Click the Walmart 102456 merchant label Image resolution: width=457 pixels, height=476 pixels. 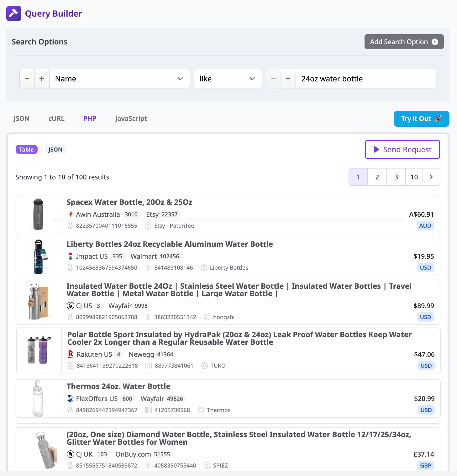(x=156, y=256)
